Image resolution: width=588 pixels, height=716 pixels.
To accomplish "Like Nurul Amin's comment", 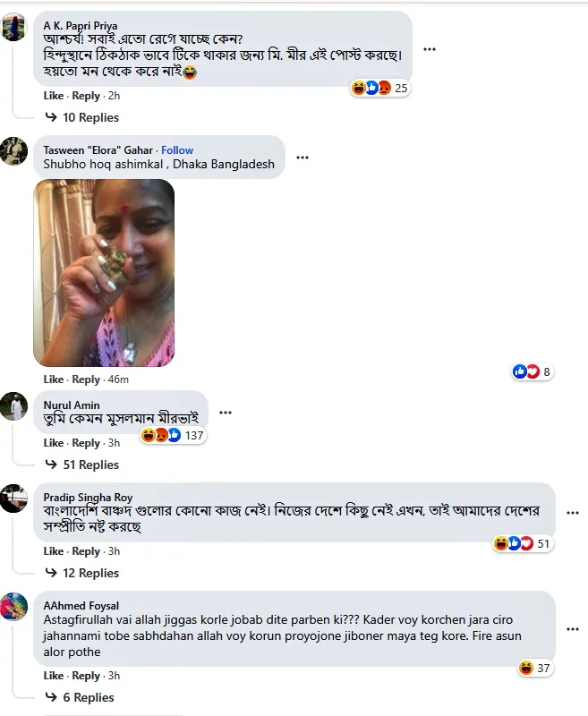I will 54,442.
